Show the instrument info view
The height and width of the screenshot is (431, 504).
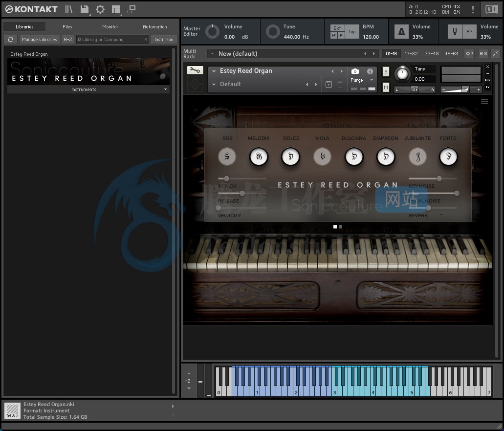coord(370,71)
